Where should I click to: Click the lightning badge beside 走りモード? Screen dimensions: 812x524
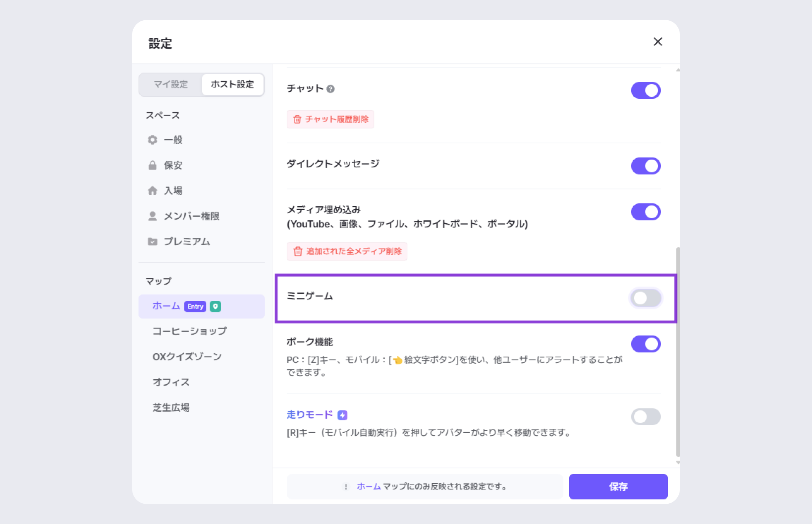(342, 415)
